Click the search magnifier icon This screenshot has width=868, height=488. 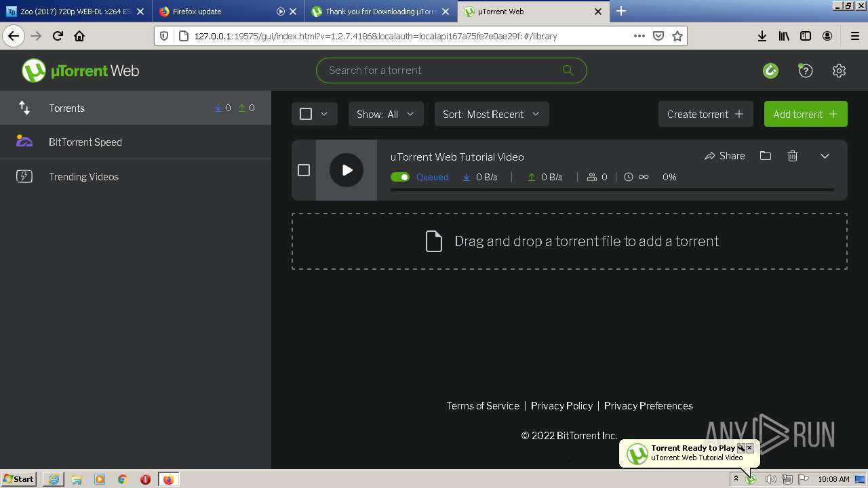568,70
